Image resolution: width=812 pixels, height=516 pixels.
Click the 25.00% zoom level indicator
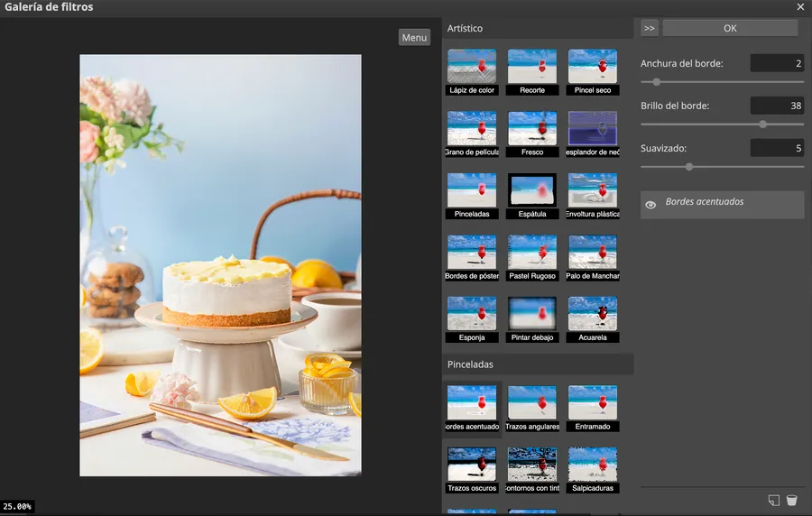click(17, 507)
